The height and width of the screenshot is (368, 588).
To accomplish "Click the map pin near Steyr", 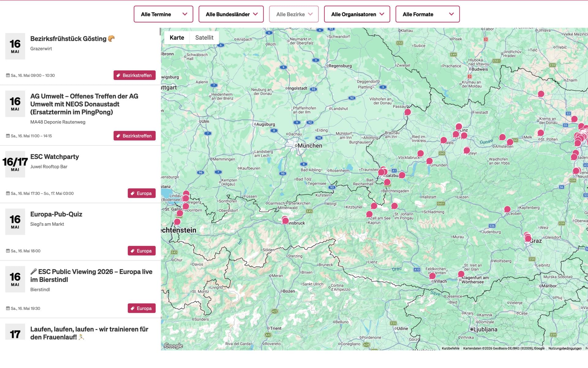I will 467,150.
